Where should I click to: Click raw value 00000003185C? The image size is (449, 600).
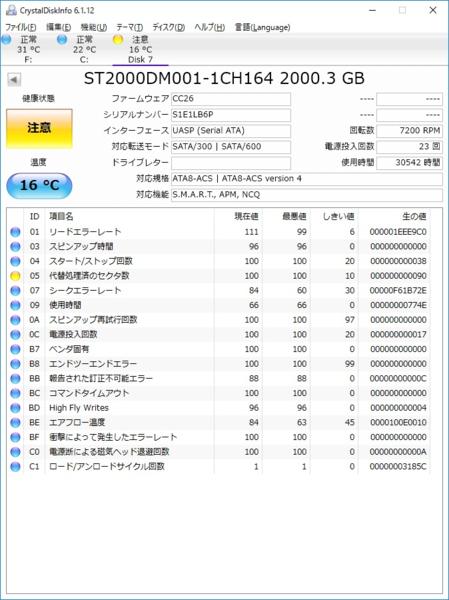(398, 467)
